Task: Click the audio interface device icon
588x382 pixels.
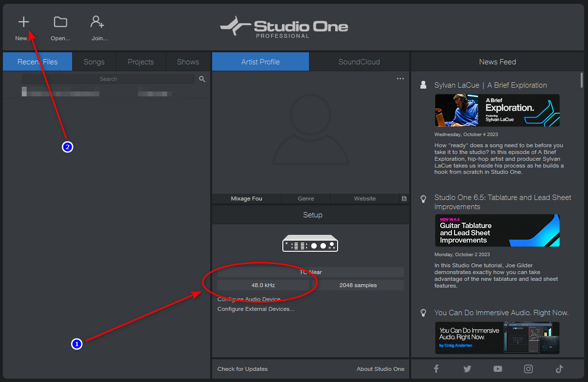Action: tap(310, 243)
